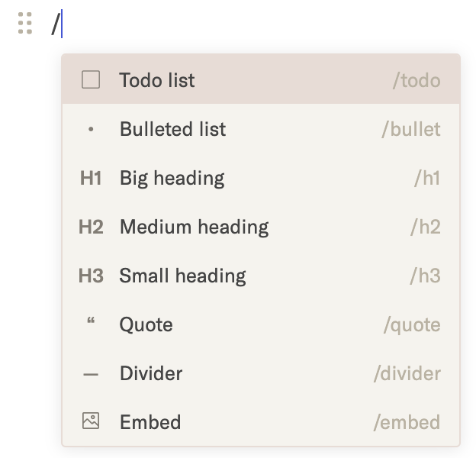
Task: Click the /todo shortcut hint
Action: (x=416, y=80)
